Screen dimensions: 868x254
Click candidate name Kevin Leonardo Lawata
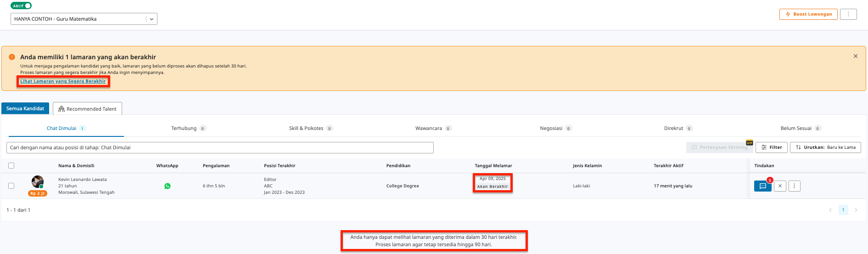(x=82, y=180)
